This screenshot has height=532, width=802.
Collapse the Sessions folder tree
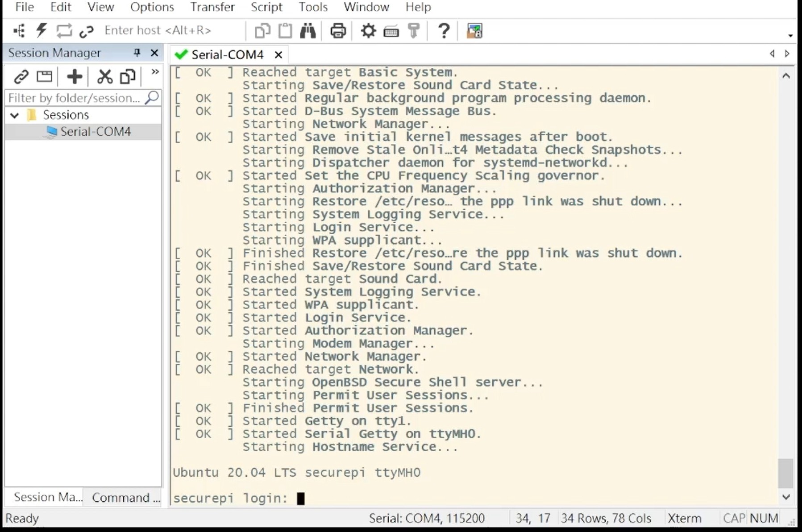[14, 115]
